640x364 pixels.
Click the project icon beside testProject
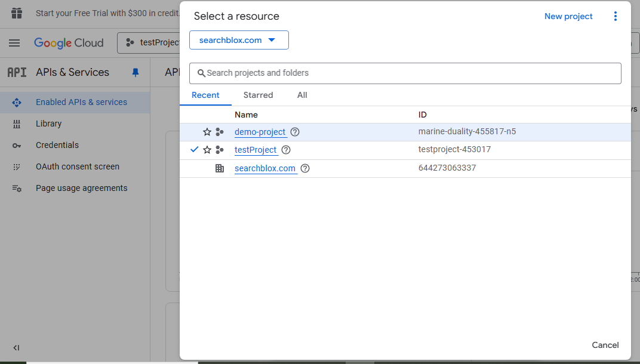click(x=220, y=150)
